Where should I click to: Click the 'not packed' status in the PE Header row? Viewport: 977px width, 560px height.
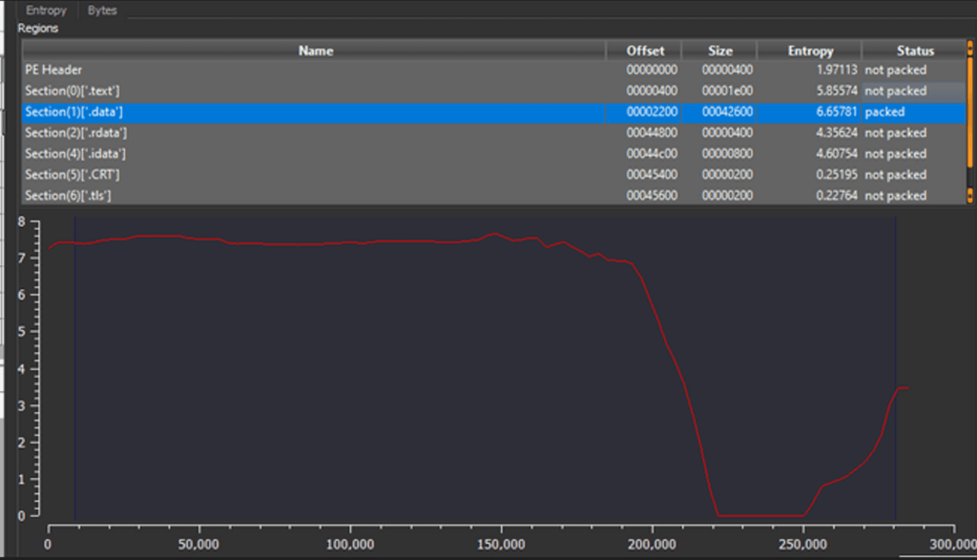pyautogui.click(x=895, y=70)
